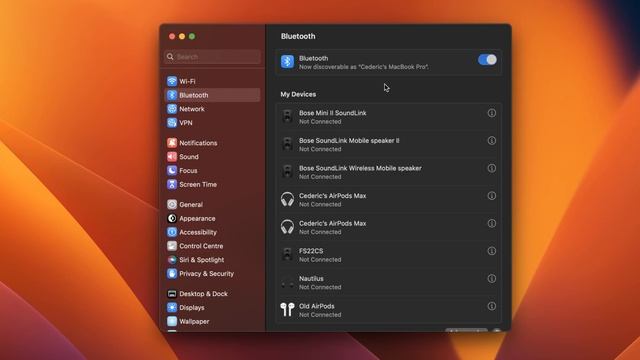Show info for Bose Mini II SoundLink
The image size is (640, 360).
point(492,113)
